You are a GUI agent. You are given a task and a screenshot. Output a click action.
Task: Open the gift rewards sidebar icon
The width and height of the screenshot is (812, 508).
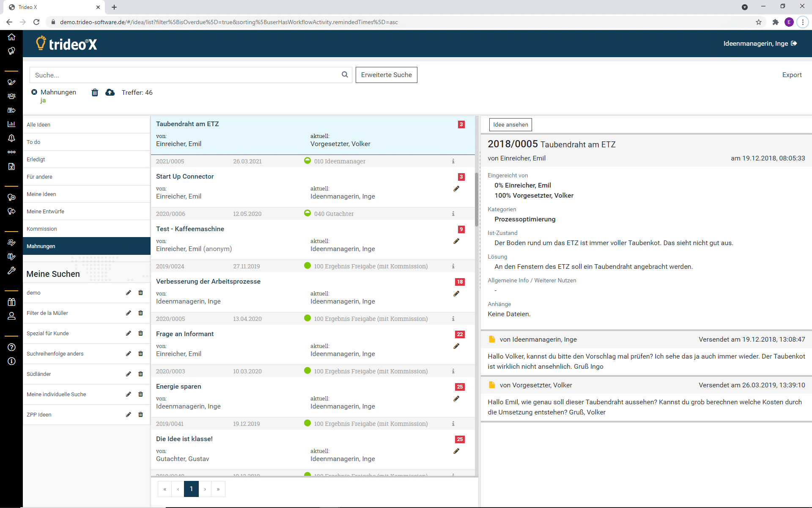pyautogui.click(x=11, y=302)
